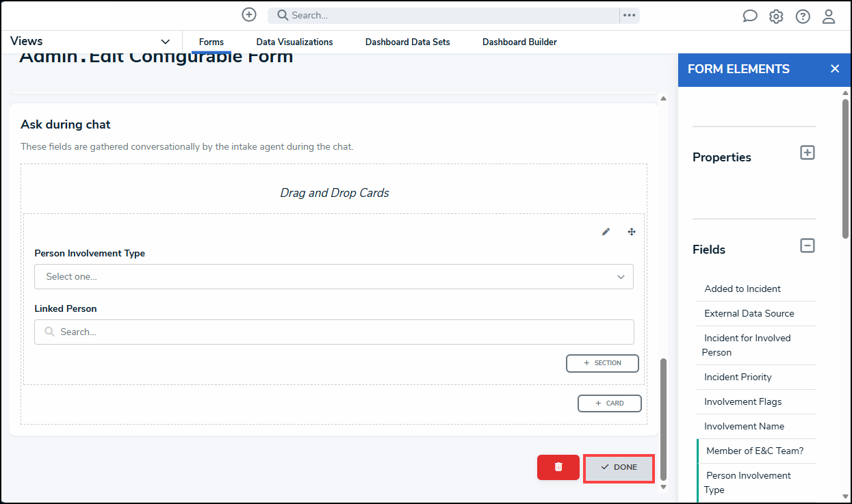852x504 pixels.
Task: Open the Dashboard Data Sets tab
Action: [408, 42]
